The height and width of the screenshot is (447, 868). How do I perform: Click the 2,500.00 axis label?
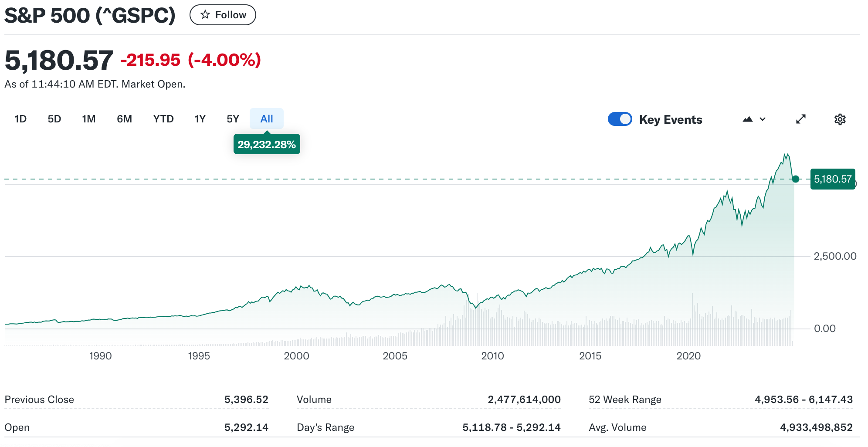pos(835,256)
